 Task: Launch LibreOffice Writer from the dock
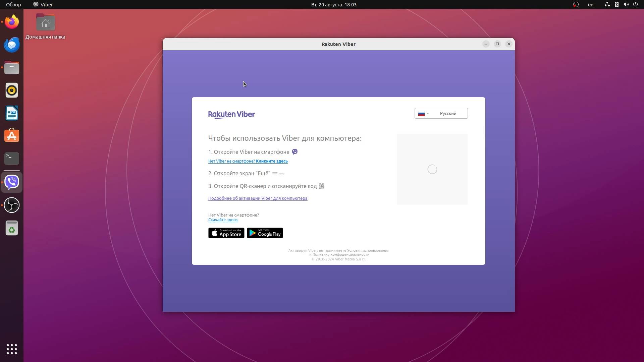click(x=12, y=113)
